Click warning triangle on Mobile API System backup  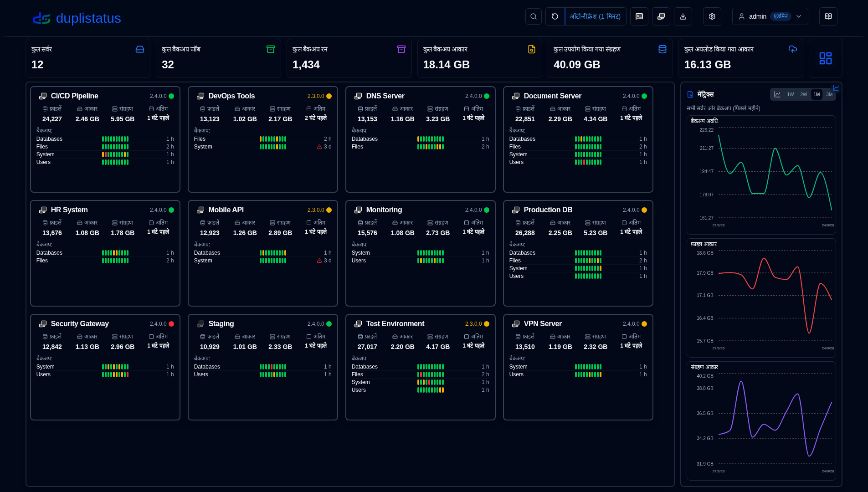[x=319, y=261]
